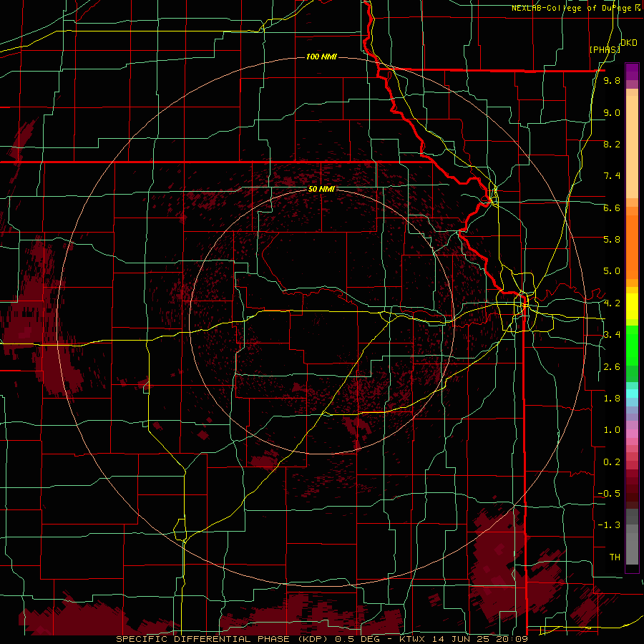Click the "[PHAS]" label above the color bar
The width and height of the screenshot is (644, 644).
click(x=605, y=49)
